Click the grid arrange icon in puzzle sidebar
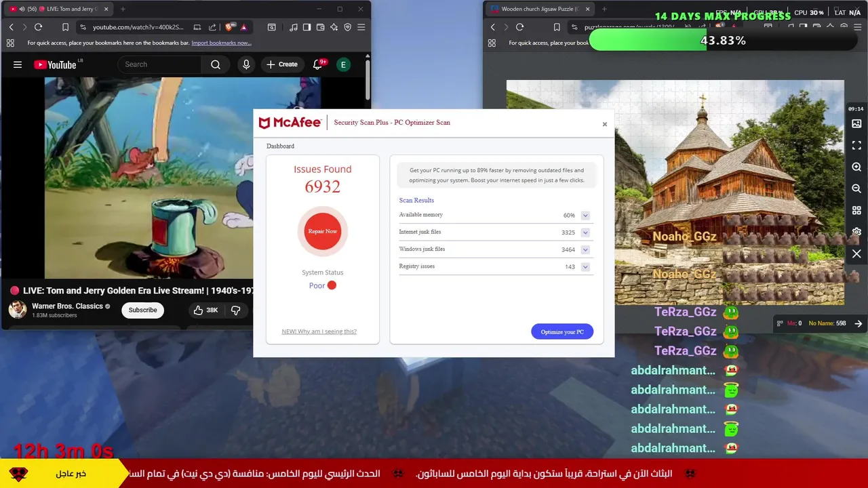 click(856, 210)
